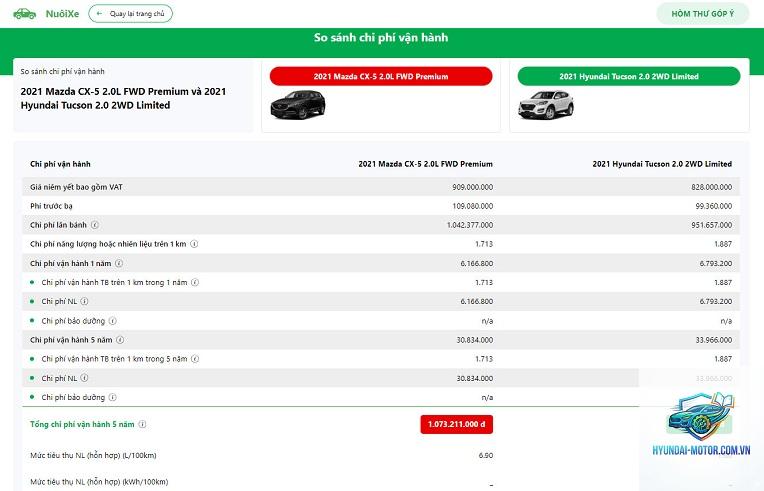Open info icon on second Chi phí bảo dưỡng row
This screenshot has width=764, height=491.
pyautogui.click(x=113, y=397)
